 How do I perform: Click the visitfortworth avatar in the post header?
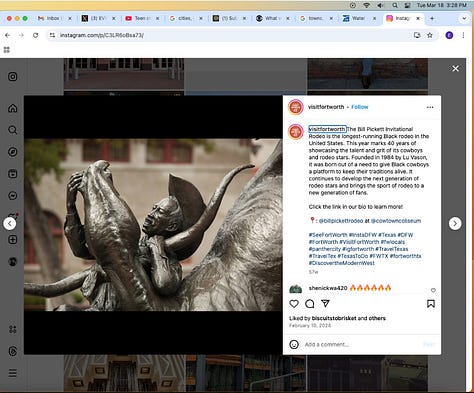tap(296, 107)
